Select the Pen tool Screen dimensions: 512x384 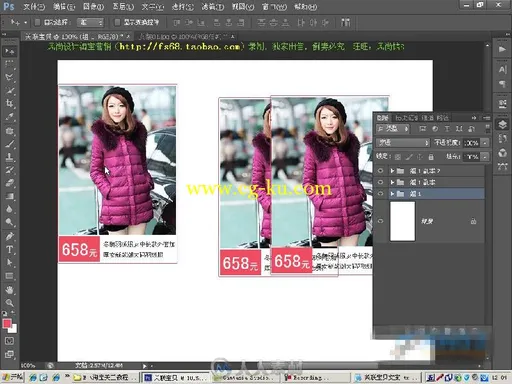(9, 236)
